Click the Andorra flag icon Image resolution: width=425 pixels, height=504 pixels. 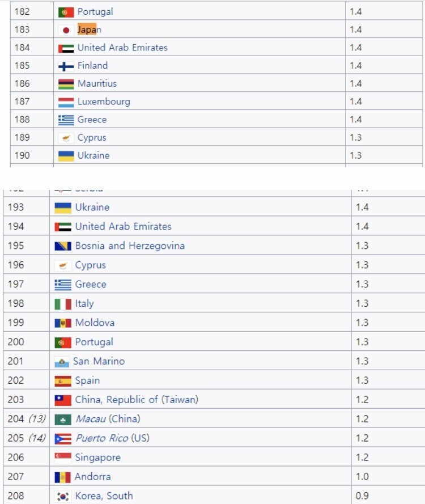[x=62, y=477]
